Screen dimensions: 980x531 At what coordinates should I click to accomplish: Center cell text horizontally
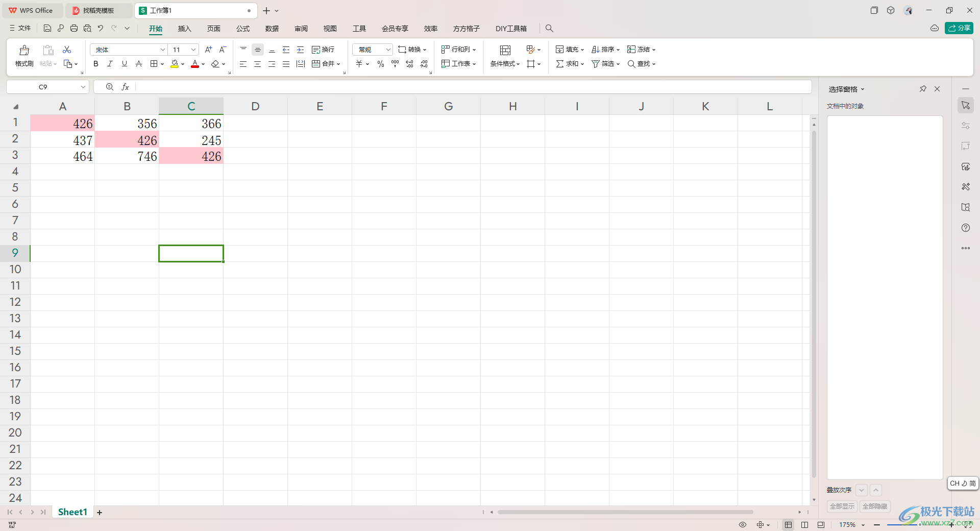pos(258,64)
